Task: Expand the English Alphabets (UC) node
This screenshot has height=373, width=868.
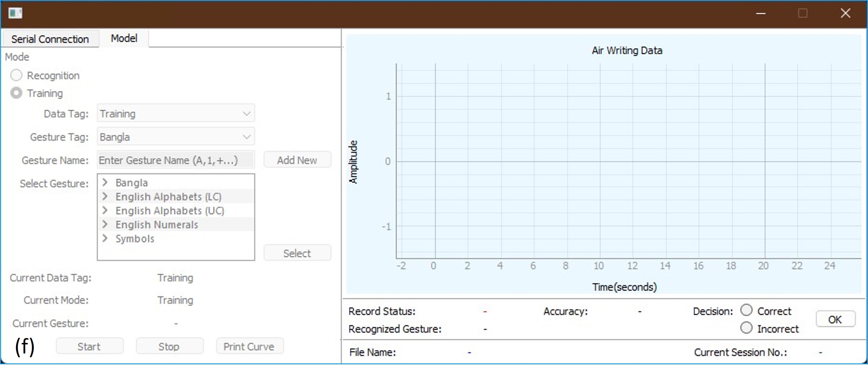Action: point(105,210)
